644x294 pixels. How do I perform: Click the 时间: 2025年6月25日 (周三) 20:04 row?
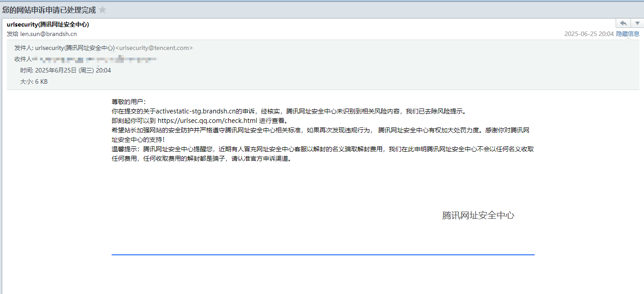pyautogui.click(x=65, y=70)
